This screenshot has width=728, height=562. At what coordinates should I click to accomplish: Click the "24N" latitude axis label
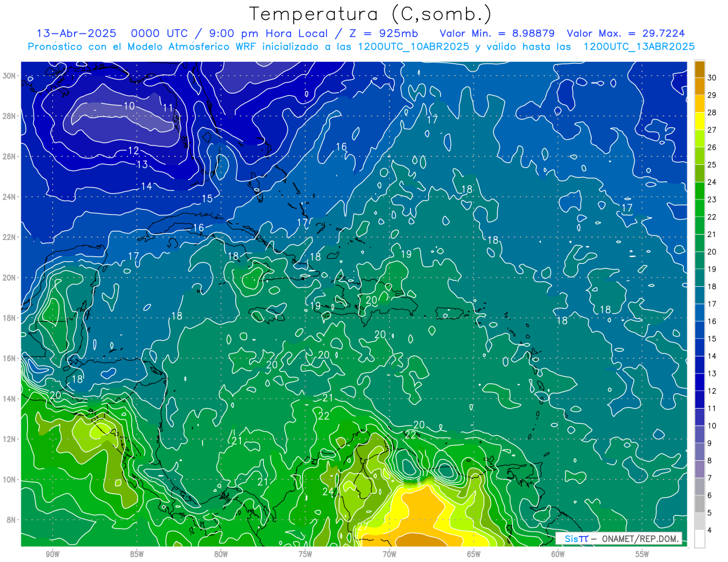click(x=9, y=197)
